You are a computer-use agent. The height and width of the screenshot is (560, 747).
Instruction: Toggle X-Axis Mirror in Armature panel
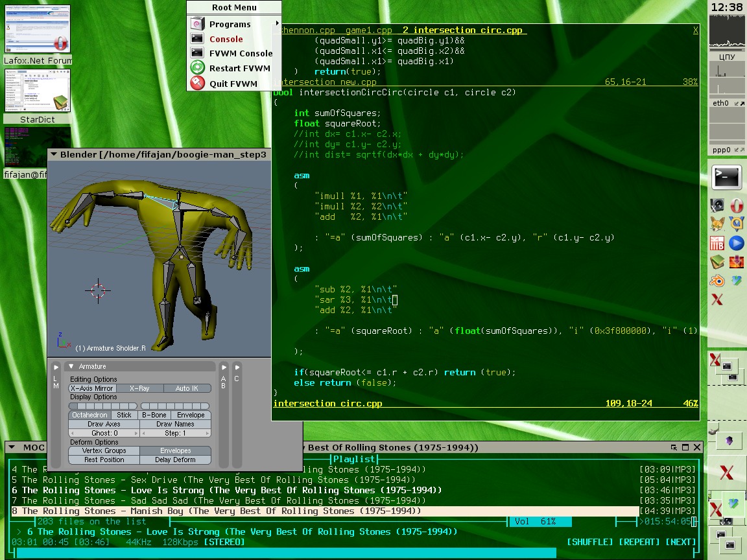pyautogui.click(x=92, y=388)
